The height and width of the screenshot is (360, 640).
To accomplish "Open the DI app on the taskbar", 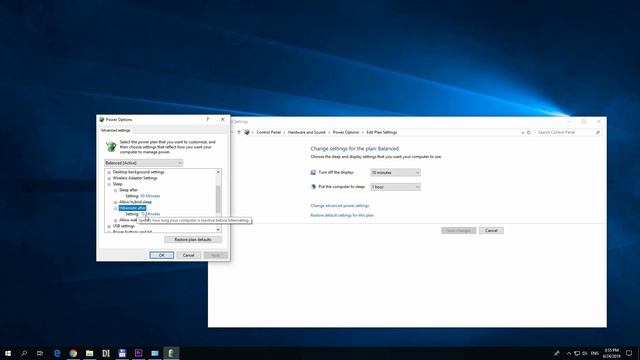I will point(106,353).
